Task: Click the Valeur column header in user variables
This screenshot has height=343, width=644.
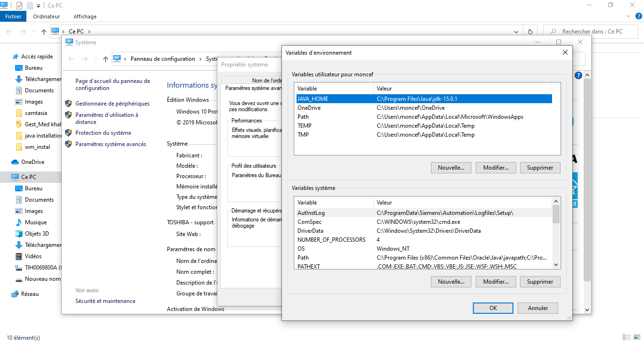Action: point(462,89)
